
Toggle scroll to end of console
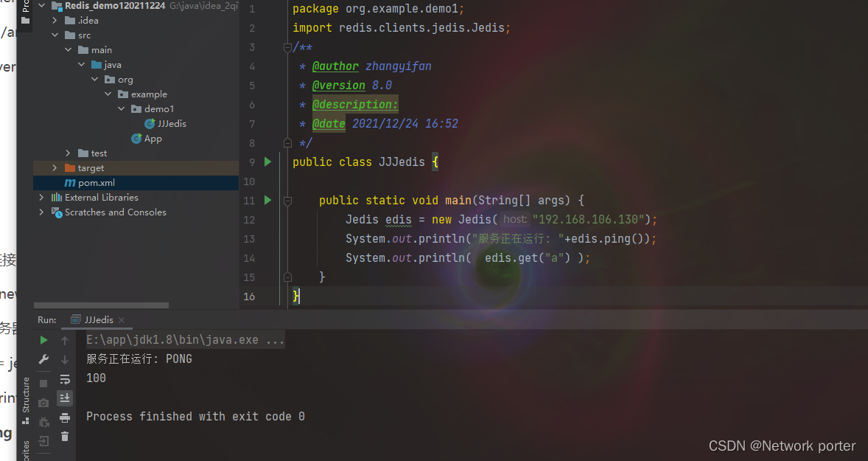(65, 398)
